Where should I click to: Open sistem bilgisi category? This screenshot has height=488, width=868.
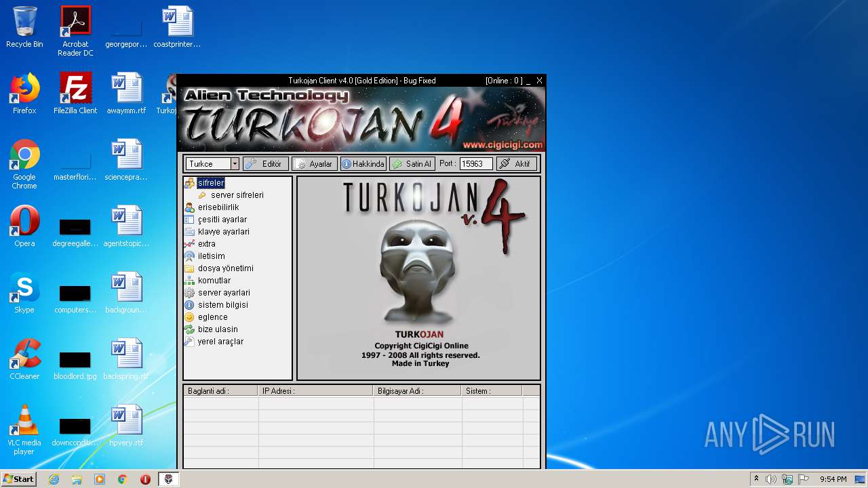(223, 305)
